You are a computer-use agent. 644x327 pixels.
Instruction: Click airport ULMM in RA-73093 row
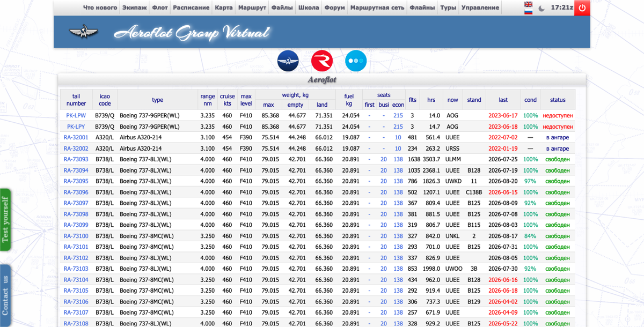point(452,159)
